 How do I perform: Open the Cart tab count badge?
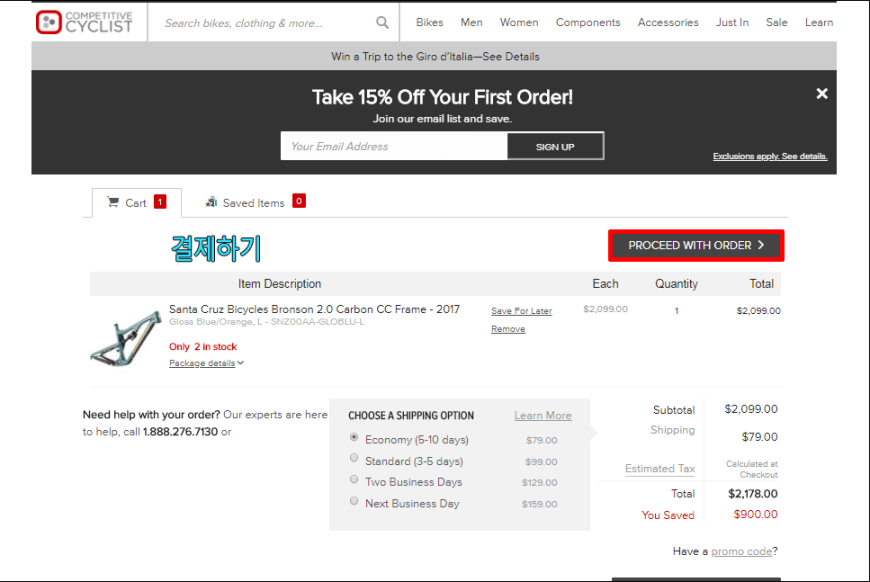(x=160, y=202)
